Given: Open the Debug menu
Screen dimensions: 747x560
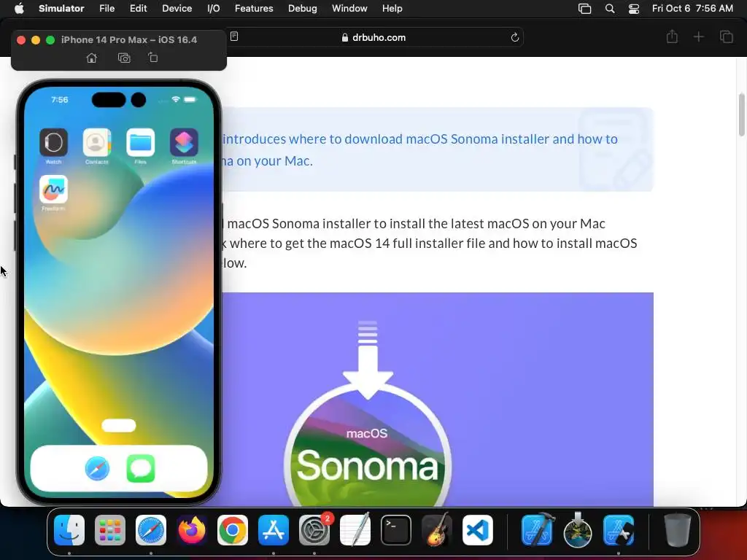Looking at the screenshot, I should tap(303, 9).
